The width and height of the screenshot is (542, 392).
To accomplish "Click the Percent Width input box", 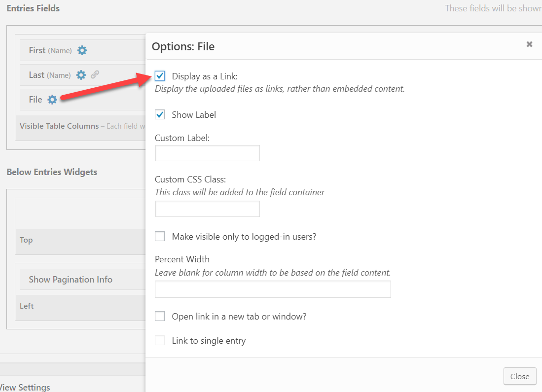I will coord(273,289).
